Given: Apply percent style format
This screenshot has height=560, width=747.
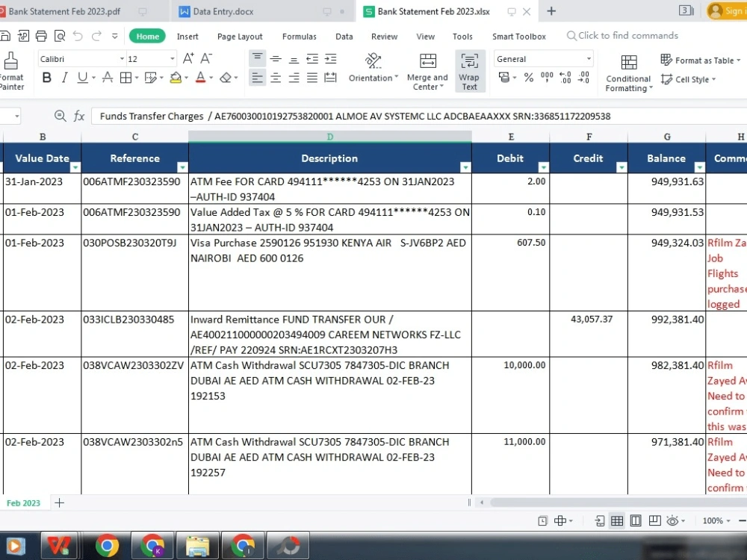Looking at the screenshot, I should (529, 78).
